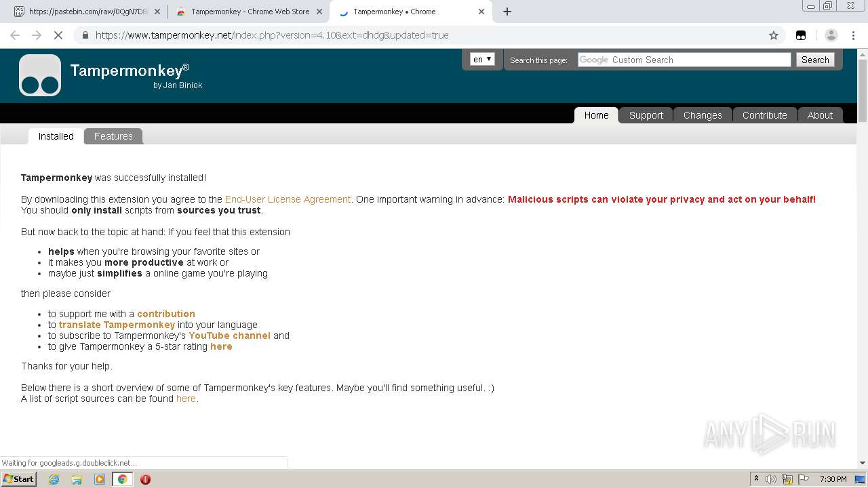Image resolution: width=868 pixels, height=488 pixels.
Task: Select Chrome icon in taskbar
Action: [123, 479]
